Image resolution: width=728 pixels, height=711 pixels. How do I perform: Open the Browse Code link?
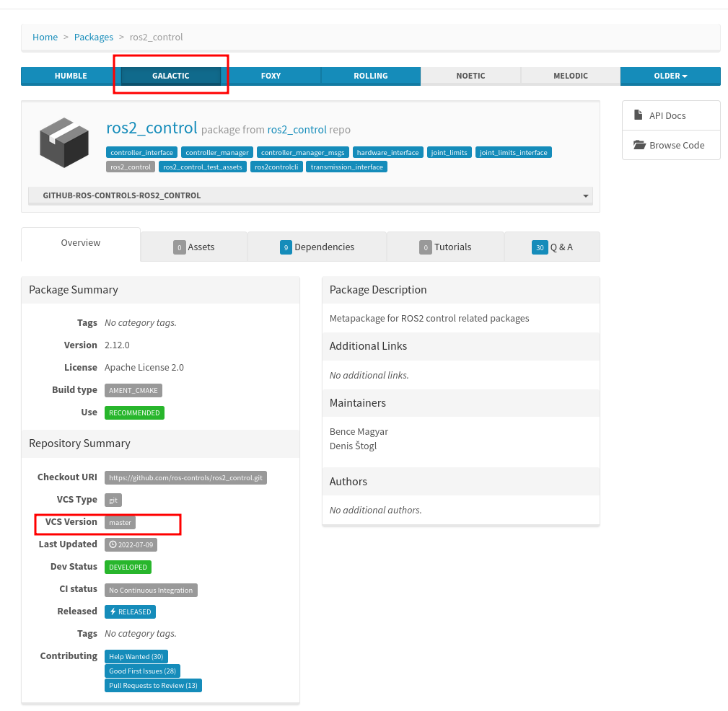click(671, 145)
